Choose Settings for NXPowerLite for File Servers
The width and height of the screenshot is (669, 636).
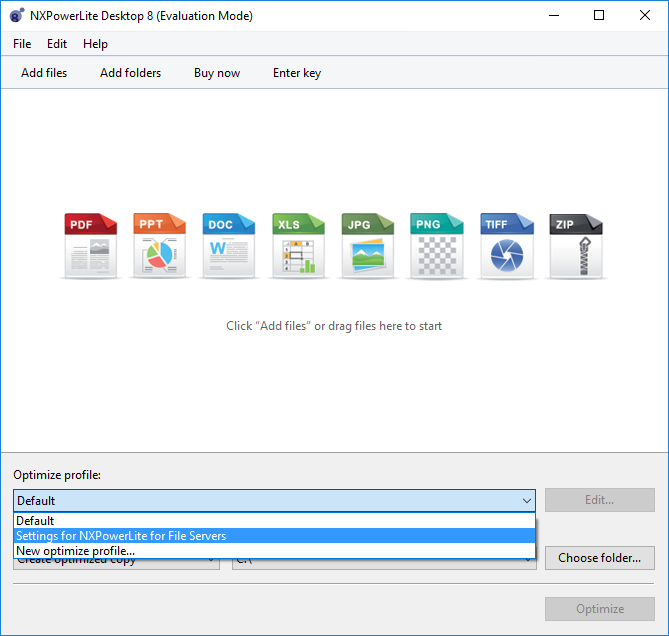coord(274,535)
